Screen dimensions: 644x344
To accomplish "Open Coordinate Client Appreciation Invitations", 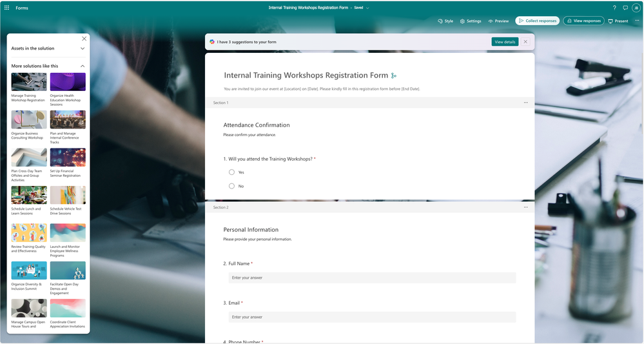I will click(68, 314).
